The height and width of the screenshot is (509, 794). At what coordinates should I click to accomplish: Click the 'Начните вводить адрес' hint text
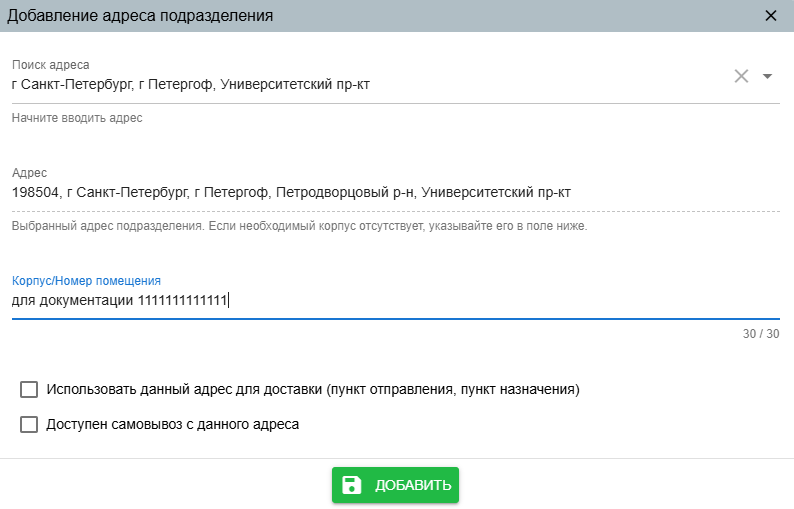point(77,118)
